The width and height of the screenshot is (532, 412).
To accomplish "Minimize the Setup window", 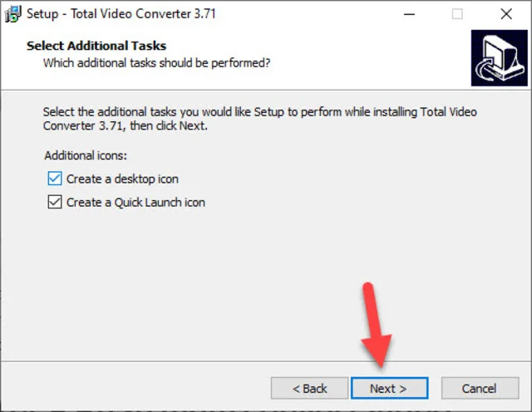I will pos(409,14).
